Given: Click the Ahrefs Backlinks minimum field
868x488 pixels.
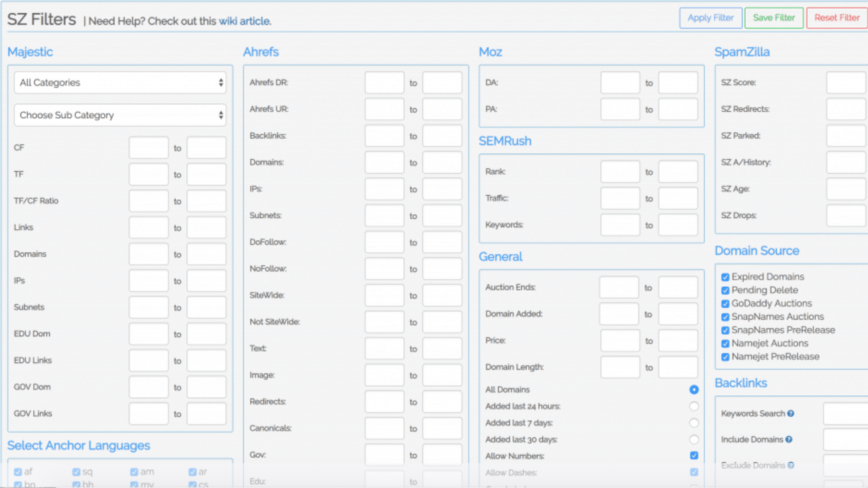Looking at the screenshot, I should 384,136.
